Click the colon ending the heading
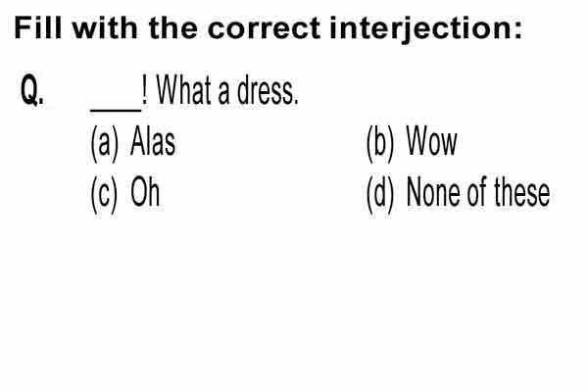This screenshot has height=392, width=588. point(517,30)
